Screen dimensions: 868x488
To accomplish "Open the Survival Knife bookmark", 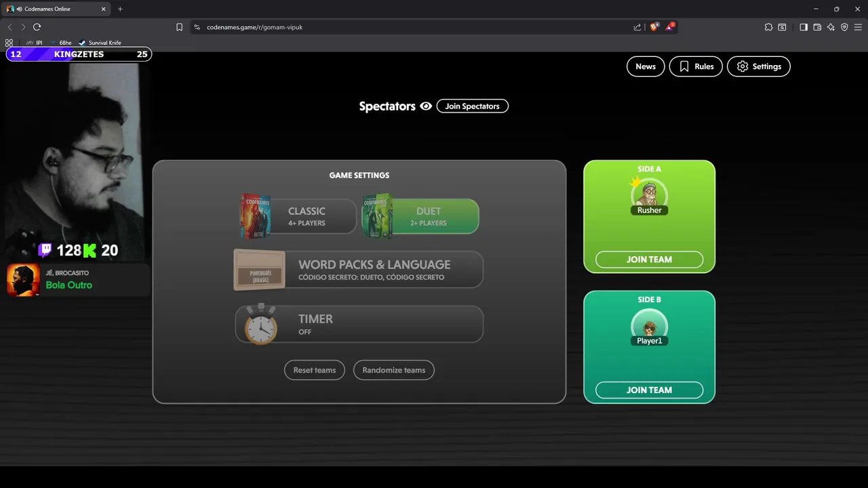I will click(x=100, y=43).
